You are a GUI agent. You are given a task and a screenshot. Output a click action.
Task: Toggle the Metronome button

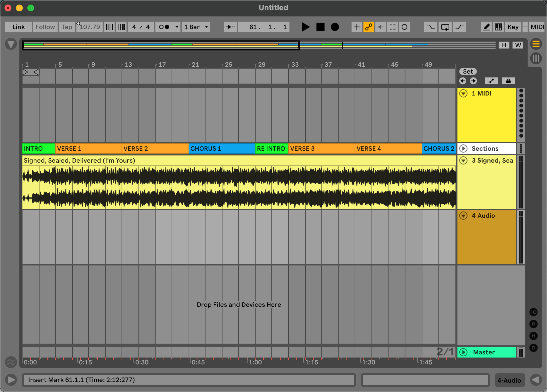pyautogui.click(x=164, y=27)
